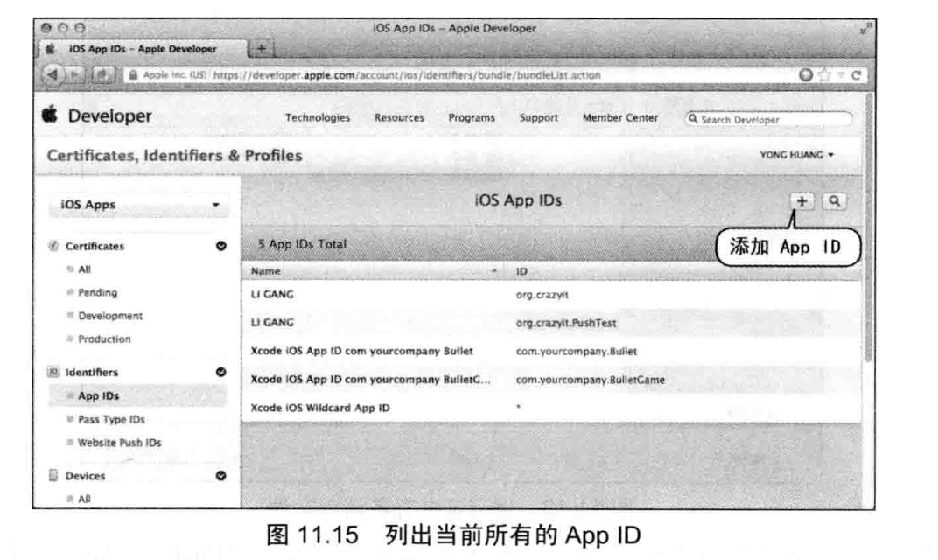The image size is (938, 560).
Task: Click Identifiers section icon
Action: tap(53, 372)
